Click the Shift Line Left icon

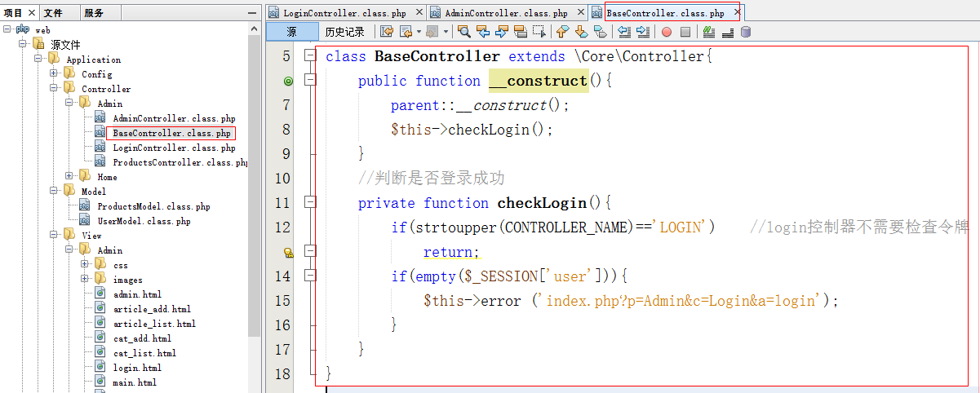coord(624,32)
